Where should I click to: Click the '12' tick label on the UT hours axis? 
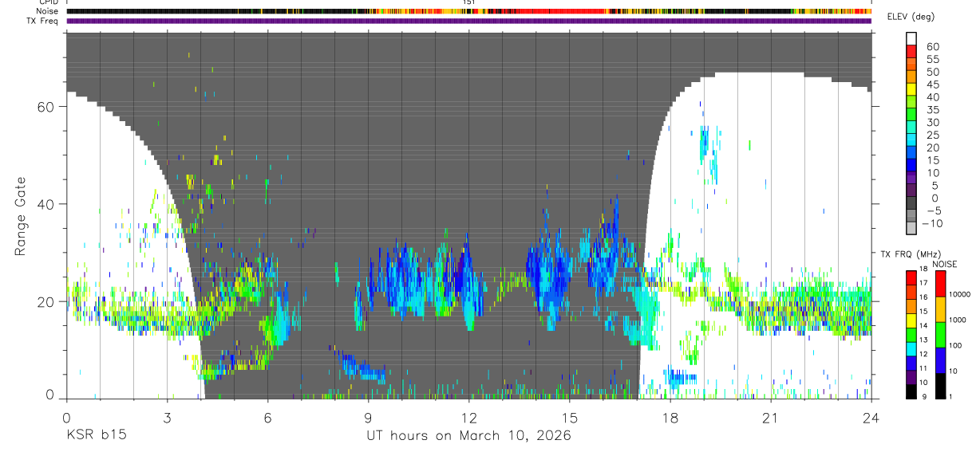[x=469, y=418]
